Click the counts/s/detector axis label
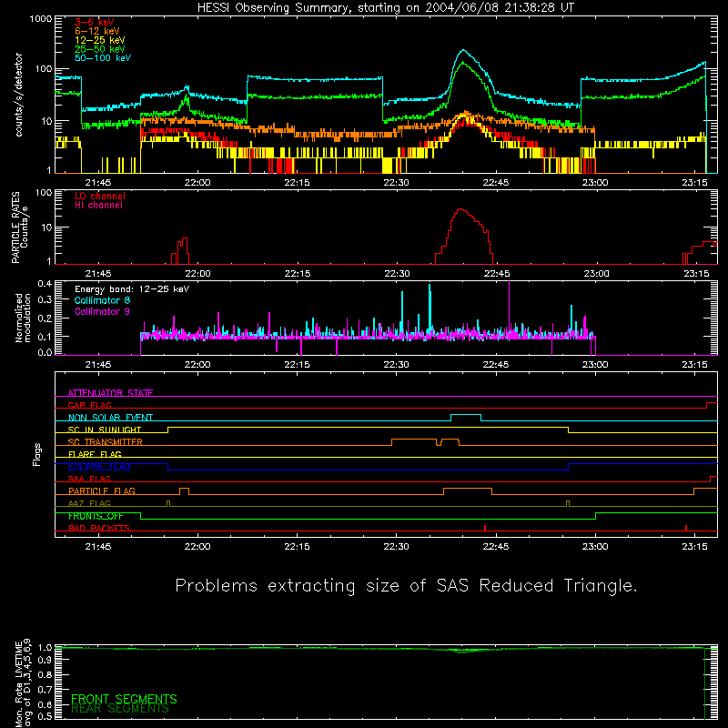Screen dimensions: 728x728 pos(18,95)
